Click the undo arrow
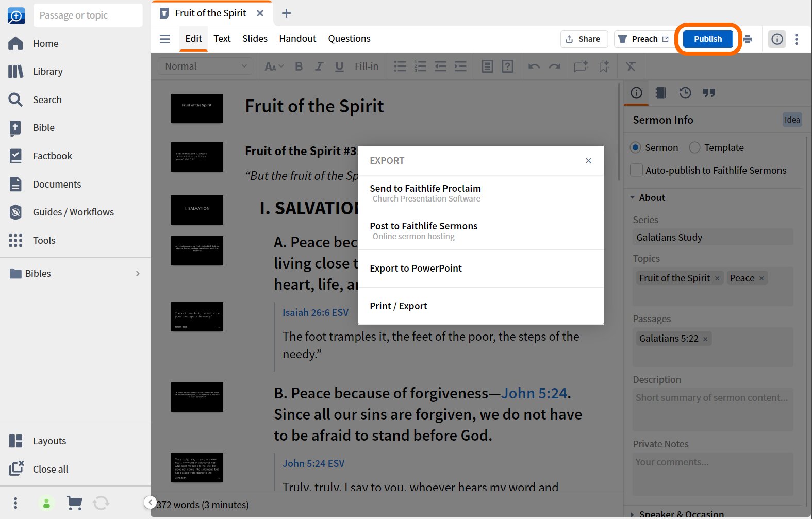The width and height of the screenshot is (812, 519). click(534, 66)
